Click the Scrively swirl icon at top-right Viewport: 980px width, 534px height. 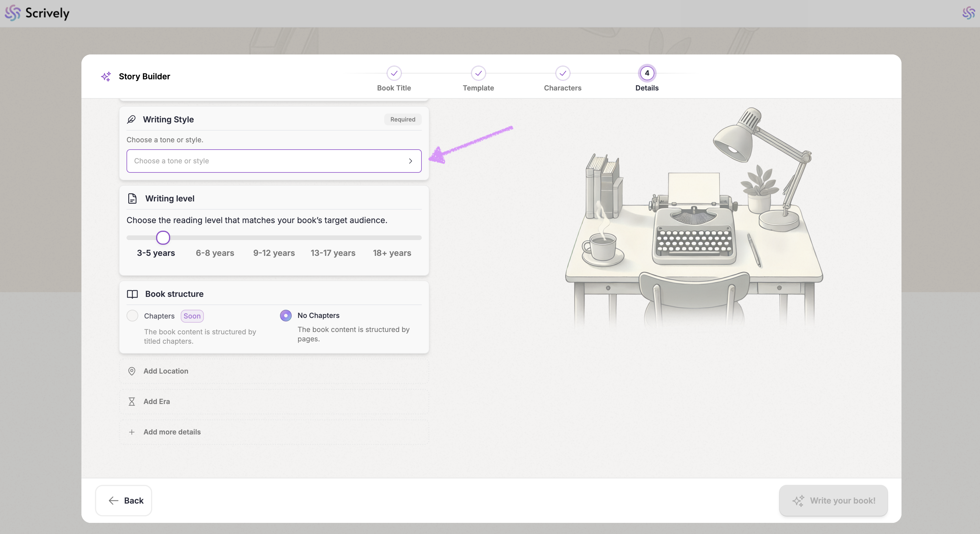coord(969,13)
